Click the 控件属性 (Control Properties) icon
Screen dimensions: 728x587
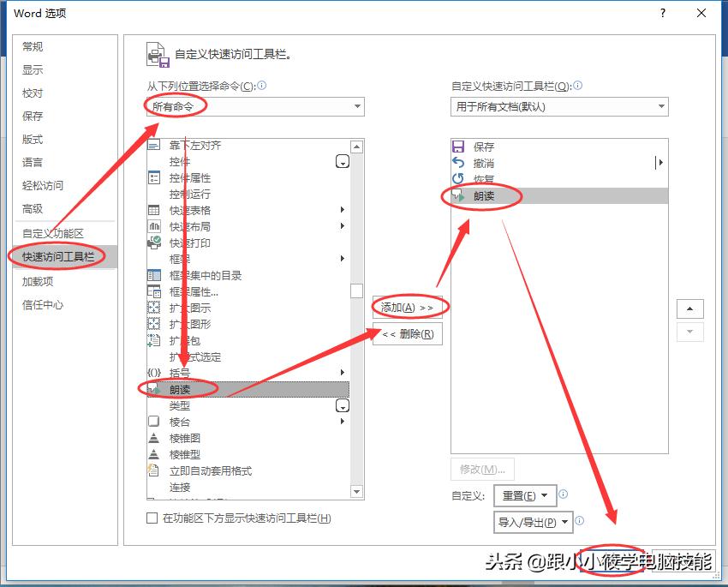pos(159,177)
